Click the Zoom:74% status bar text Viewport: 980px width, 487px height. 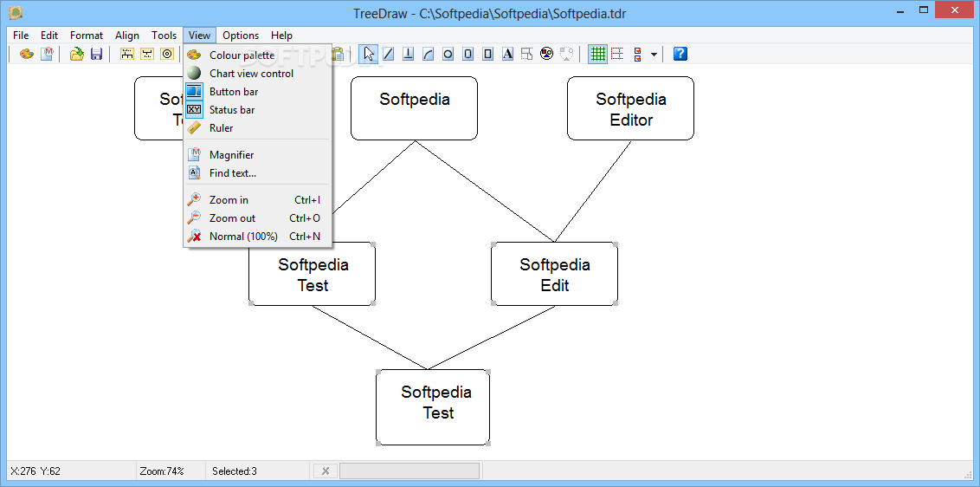point(162,471)
